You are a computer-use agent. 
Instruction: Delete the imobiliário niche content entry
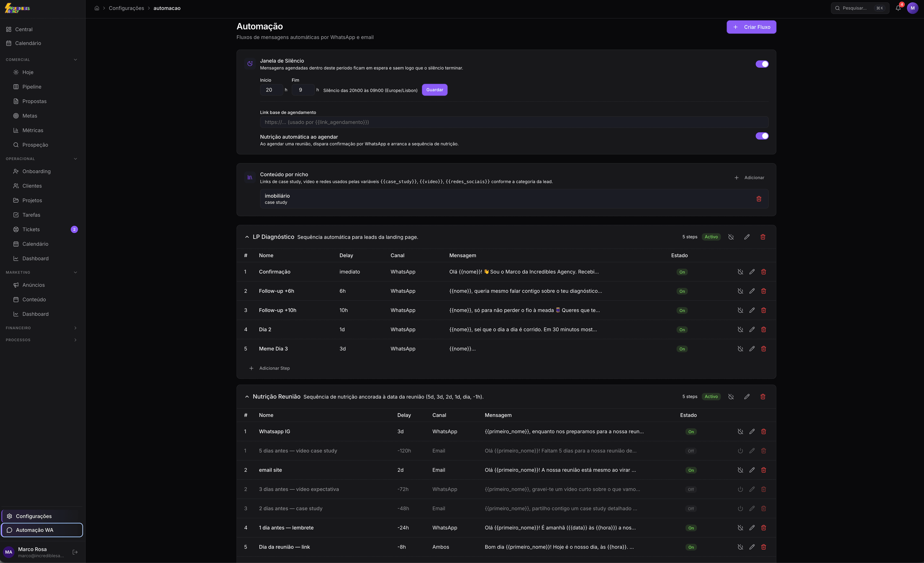[759, 199]
